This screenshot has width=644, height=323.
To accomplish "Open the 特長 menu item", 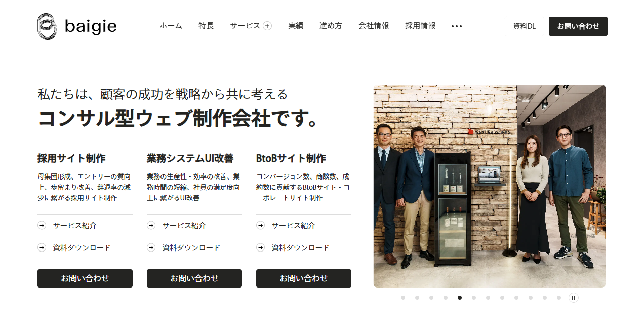I will pos(206,26).
